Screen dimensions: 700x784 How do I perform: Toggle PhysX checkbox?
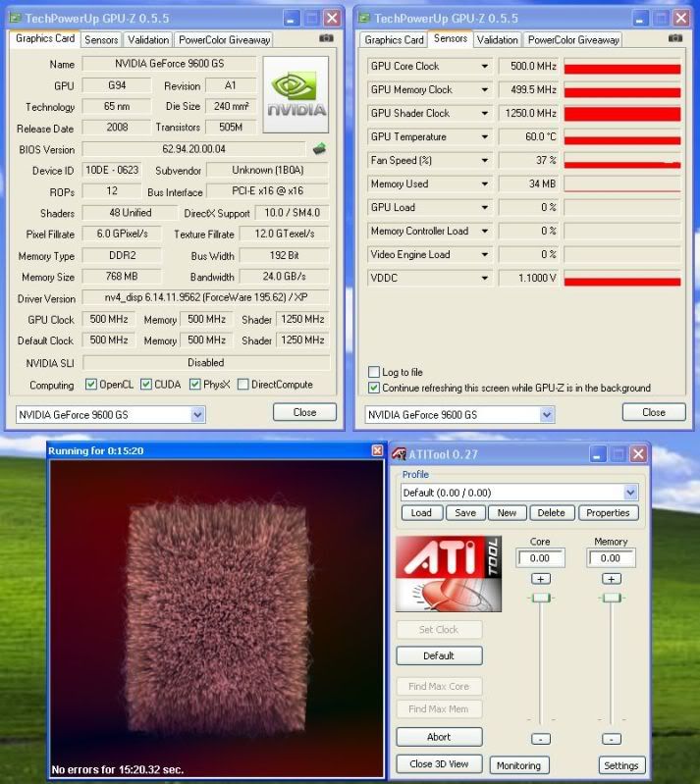tap(195, 384)
